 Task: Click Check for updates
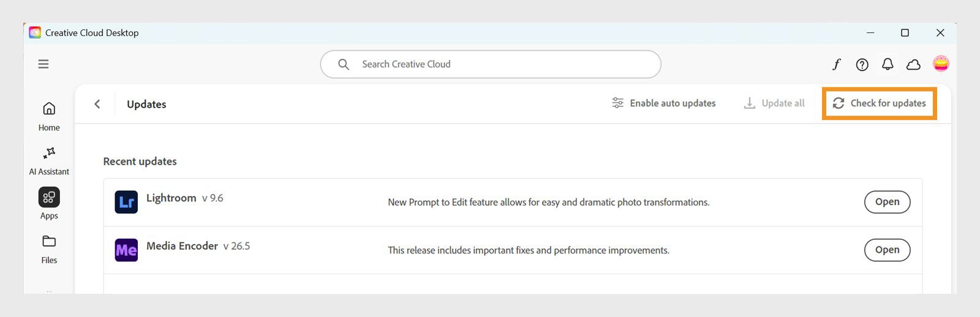tap(879, 103)
